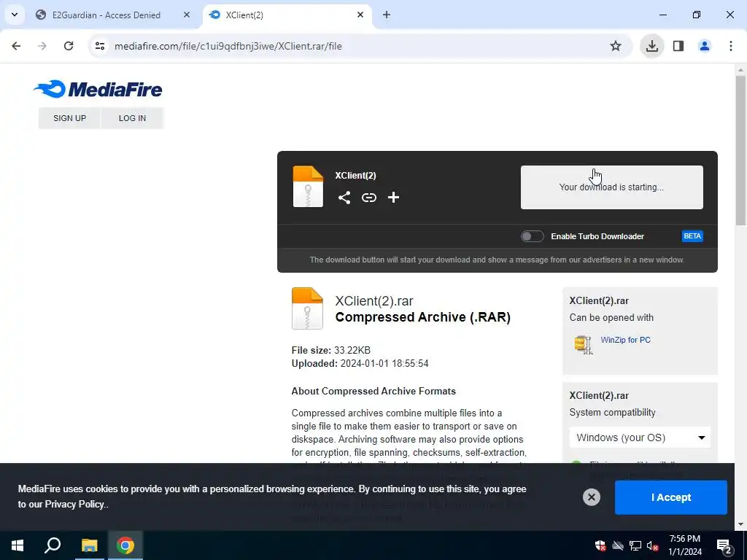Click the share icon under XClient(2)
The width and height of the screenshot is (747, 560).
pos(344,198)
